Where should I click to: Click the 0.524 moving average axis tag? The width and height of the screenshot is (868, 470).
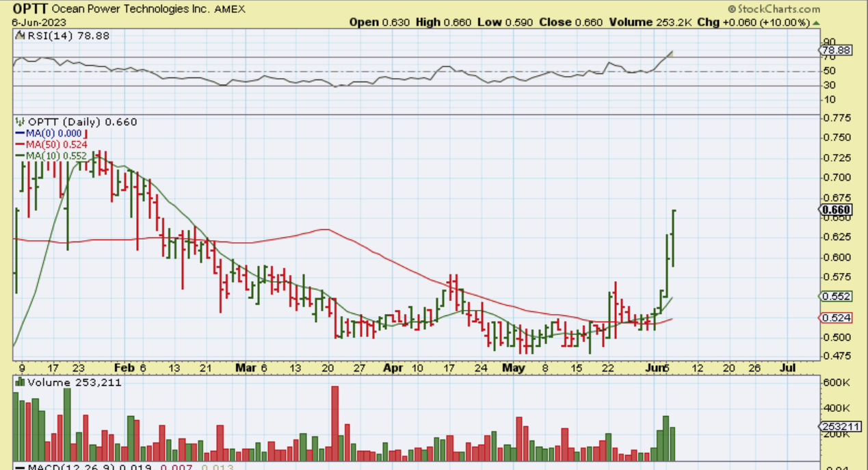837,318
